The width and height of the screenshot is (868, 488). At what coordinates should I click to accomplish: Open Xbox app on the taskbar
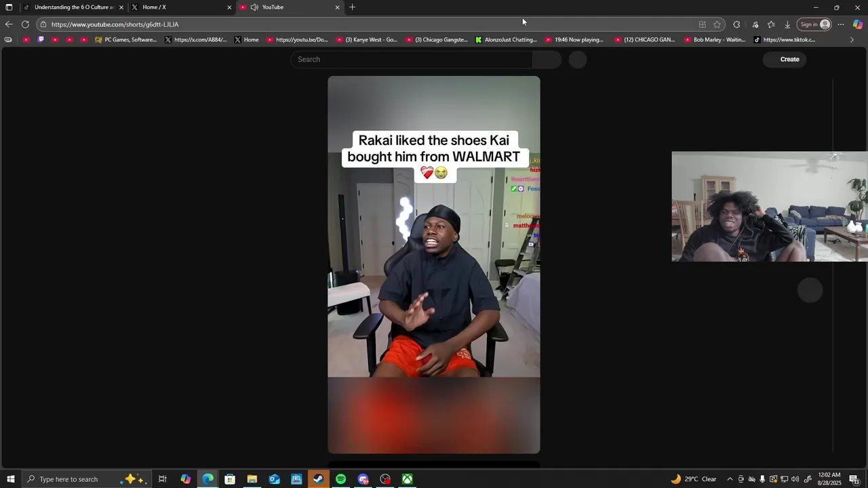[407, 479]
